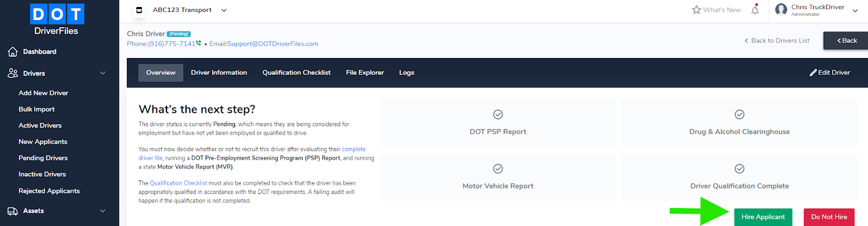This screenshot has height=226, width=868.
Task: Click the green Hire Applicant button
Action: [763, 217]
